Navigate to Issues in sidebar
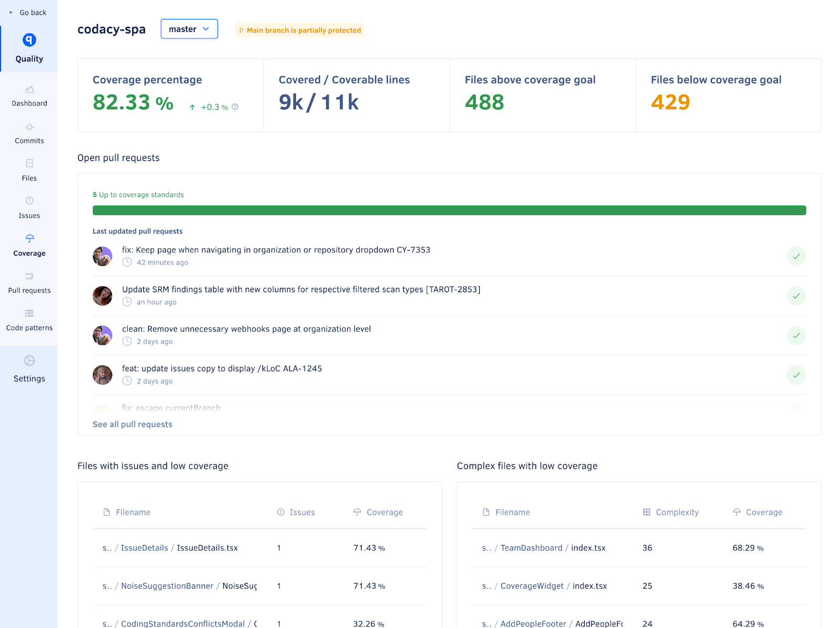The height and width of the screenshot is (628, 840). click(x=29, y=208)
